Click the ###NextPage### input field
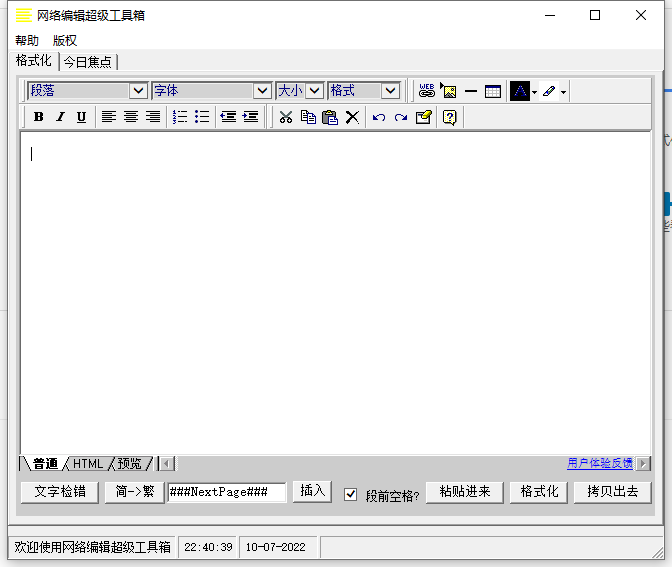 pos(227,492)
